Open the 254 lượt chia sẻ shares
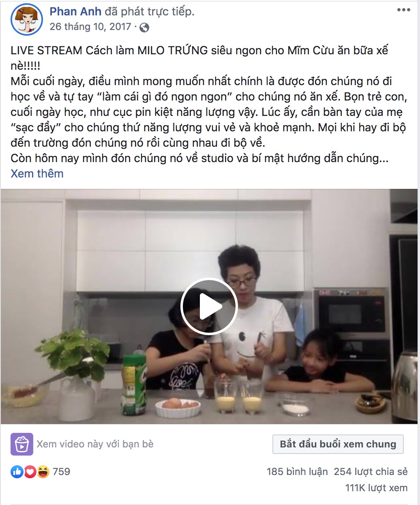The width and height of the screenshot is (420, 505). [371, 472]
